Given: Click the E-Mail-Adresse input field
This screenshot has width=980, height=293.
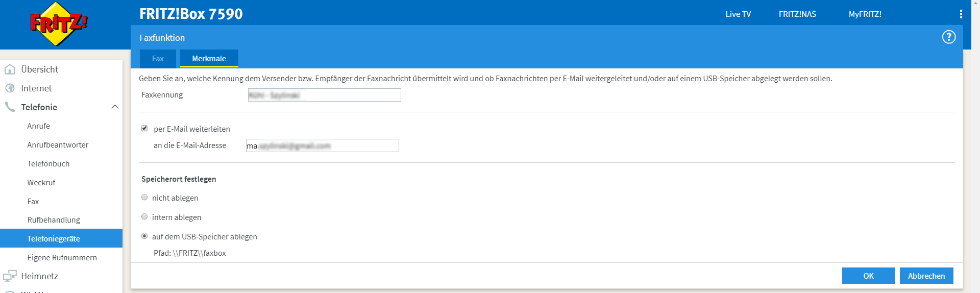Looking at the screenshot, I should click(323, 145).
